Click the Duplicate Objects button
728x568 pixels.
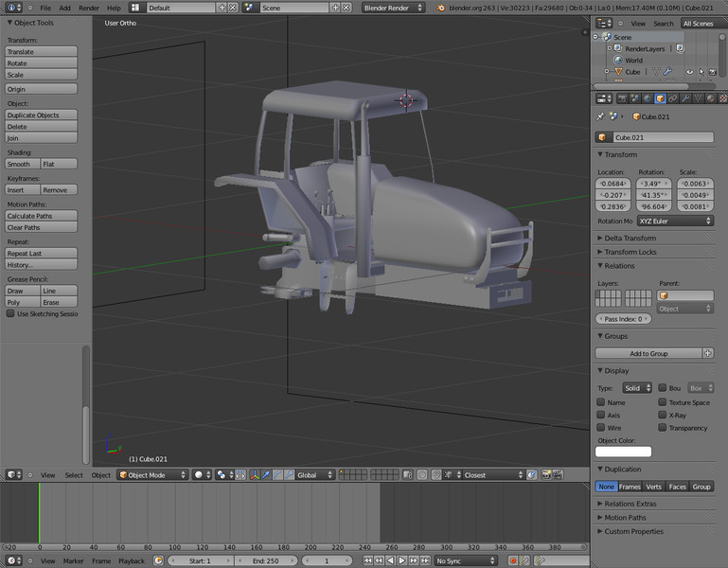(x=42, y=115)
